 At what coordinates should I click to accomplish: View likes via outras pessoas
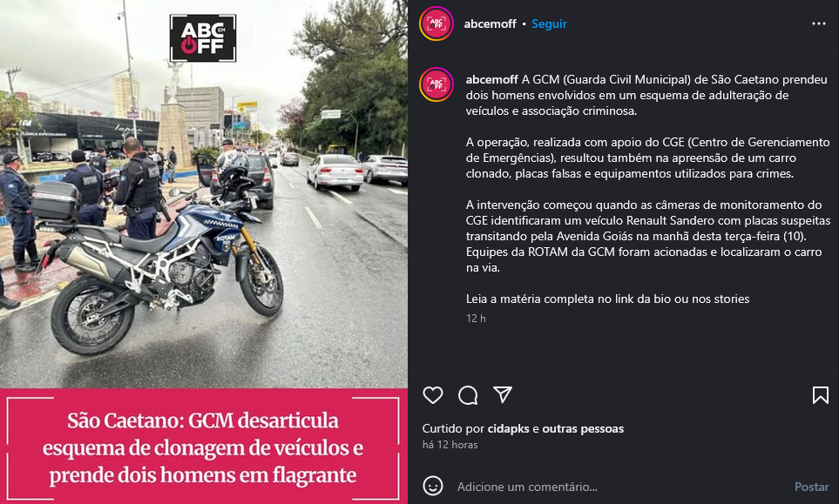[583, 428]
